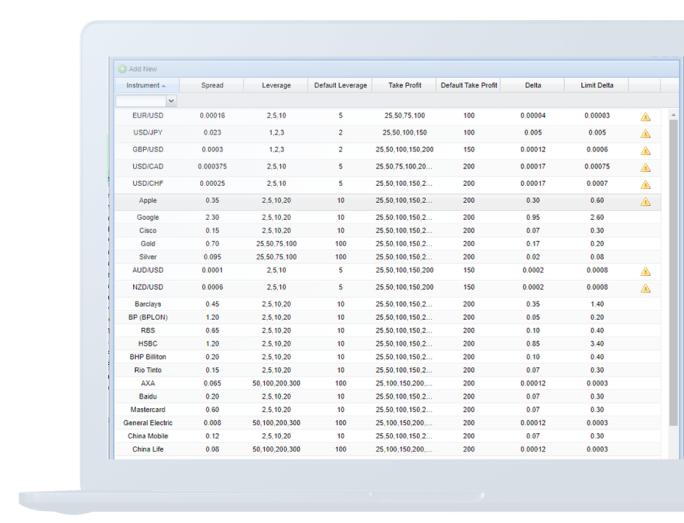Image resolution: width=684 pixels, height=523 pixels.
Task: Click Google spread value 2.30
Action: (212, 217)
